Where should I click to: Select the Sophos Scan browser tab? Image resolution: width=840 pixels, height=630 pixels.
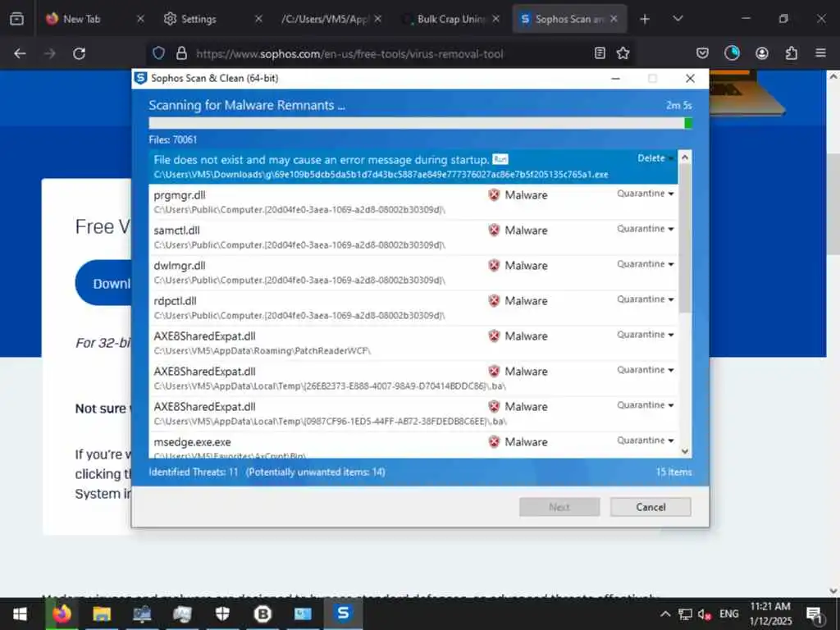[569, 19]
